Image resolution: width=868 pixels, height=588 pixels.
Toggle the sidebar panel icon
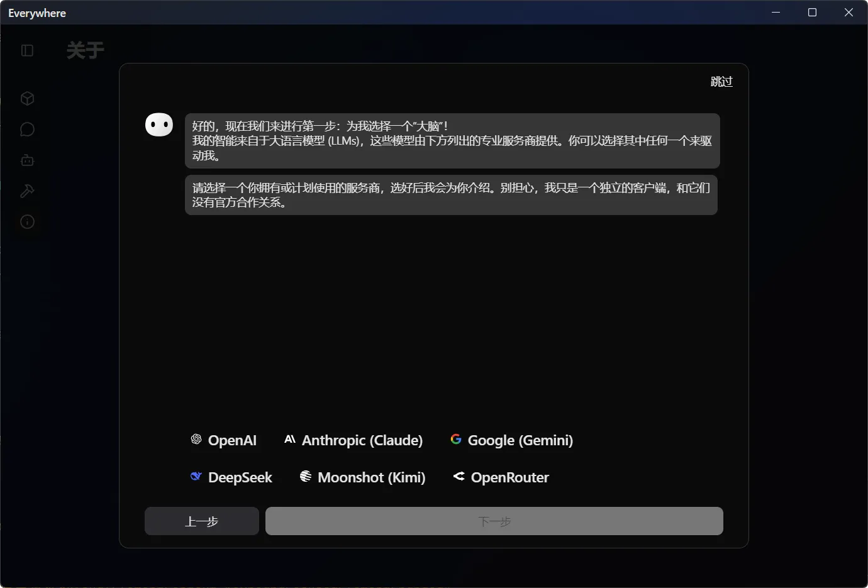point(27,50)
